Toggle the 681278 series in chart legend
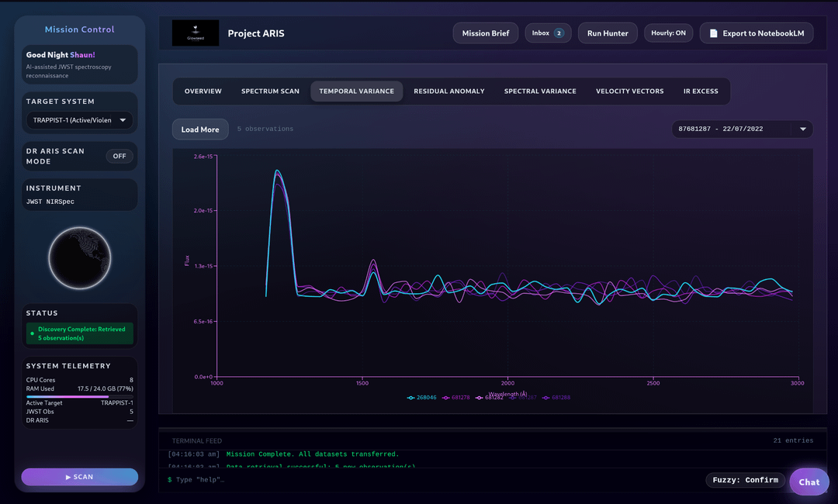 (458, 397)
